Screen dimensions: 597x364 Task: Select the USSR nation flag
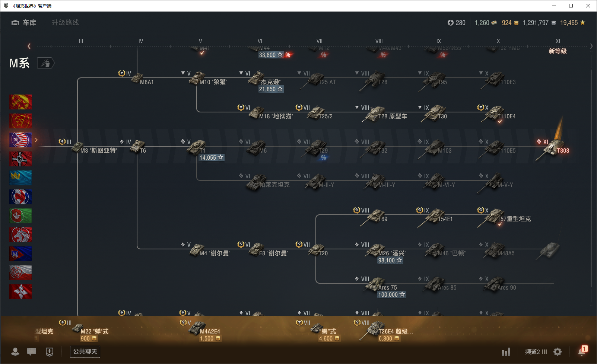[x=20, y=121]
